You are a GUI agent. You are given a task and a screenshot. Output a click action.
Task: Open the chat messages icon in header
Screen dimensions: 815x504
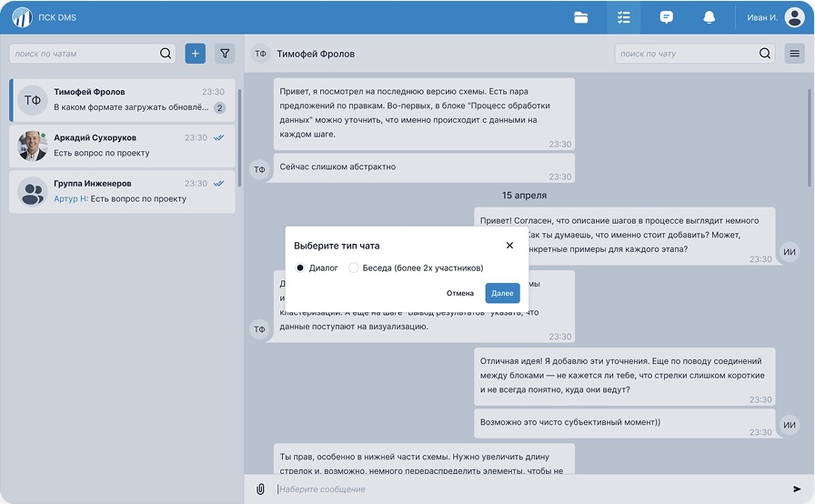[666, 17]
